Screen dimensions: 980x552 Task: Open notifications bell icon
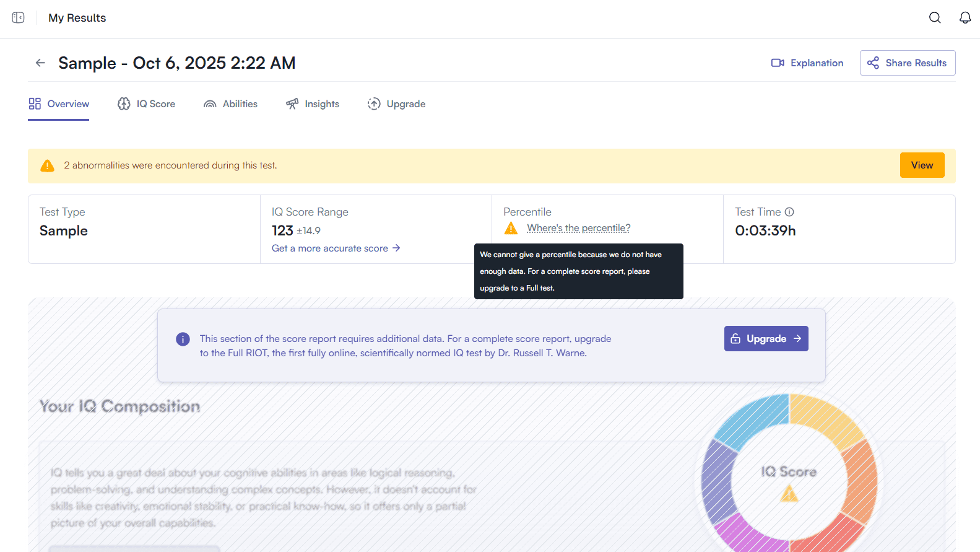coord(965,18)
